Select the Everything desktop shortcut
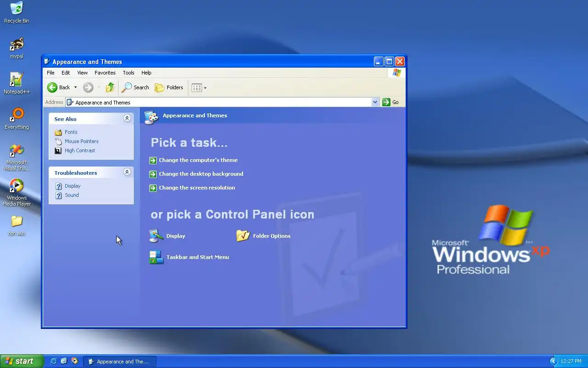 [x=17, y=119]
